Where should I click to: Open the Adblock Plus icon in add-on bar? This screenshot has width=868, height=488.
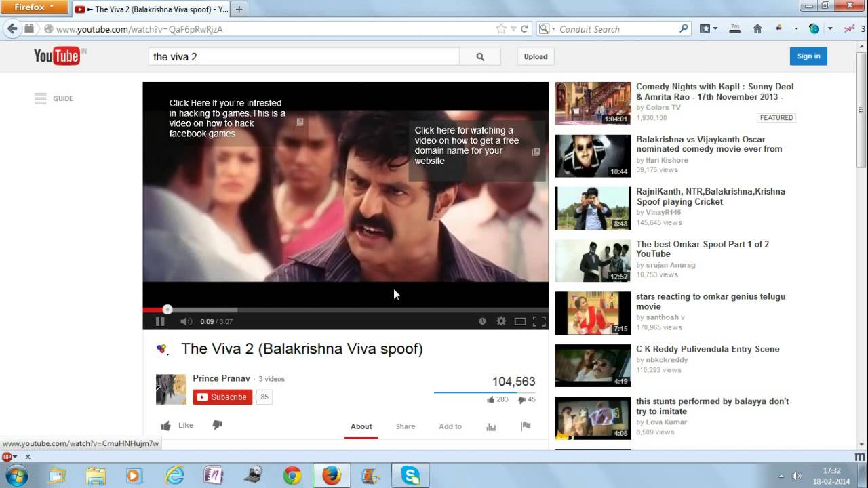pos(7,457)
